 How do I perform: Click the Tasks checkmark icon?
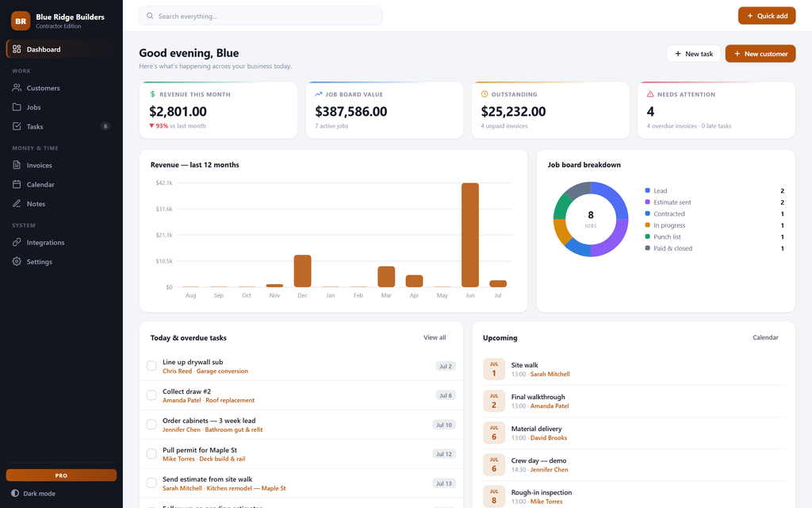click(x=17, y=126)
